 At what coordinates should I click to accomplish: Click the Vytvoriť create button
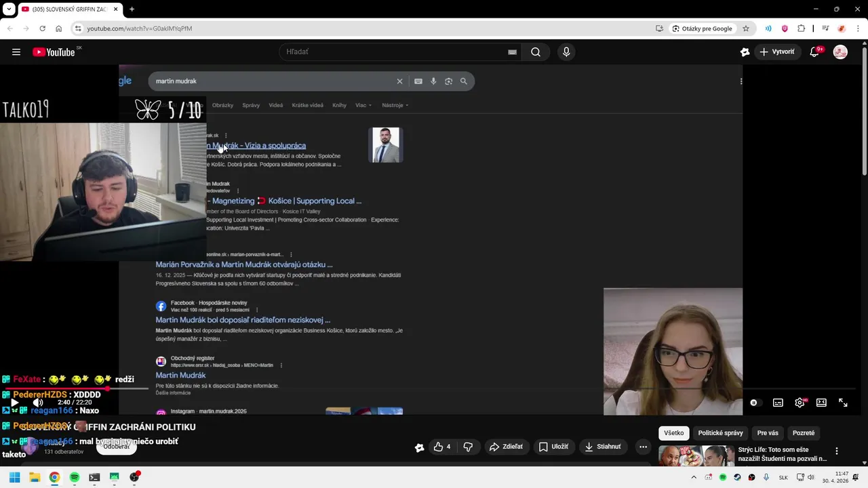coord(777,52)
